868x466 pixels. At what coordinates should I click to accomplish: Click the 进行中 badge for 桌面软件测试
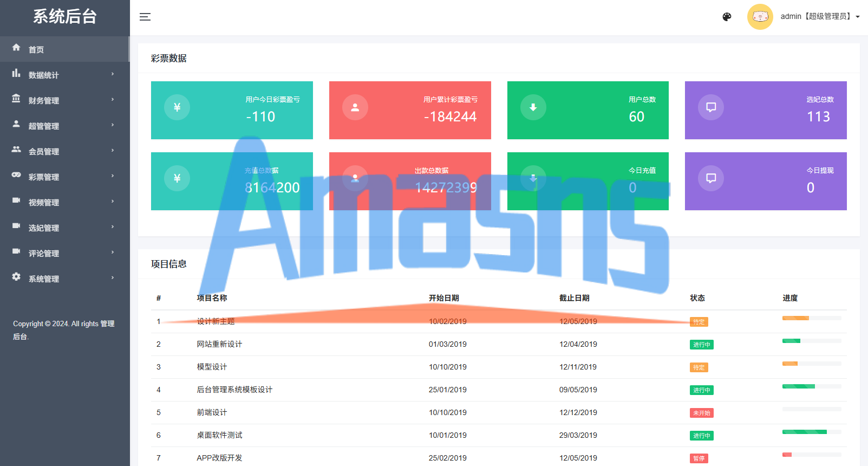point(702,436)
